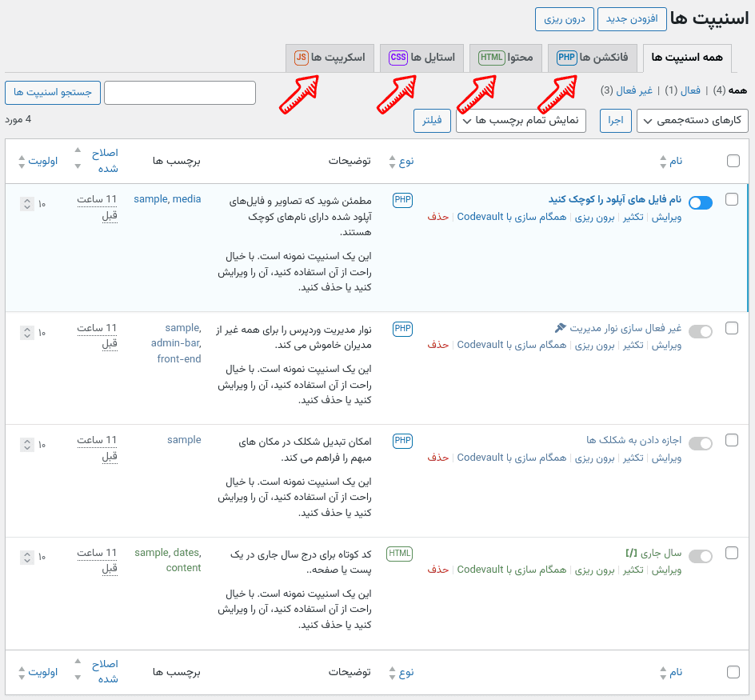Click sort arrows beside footer نوع column
755x700 pixels.
pyautogui.click(x=392, y=673)
